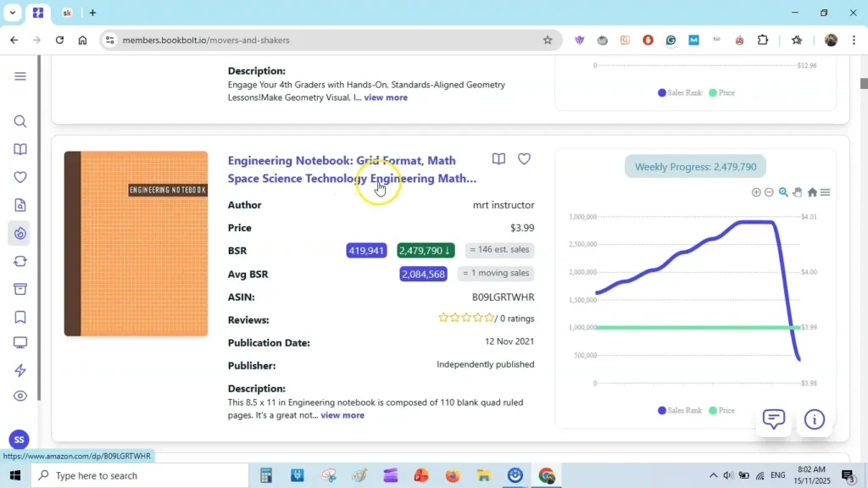Activate the panning hand tool on the chart
The height and width of the screenshot is (488, 868).
pyautogui.click(x=797, y=192)
